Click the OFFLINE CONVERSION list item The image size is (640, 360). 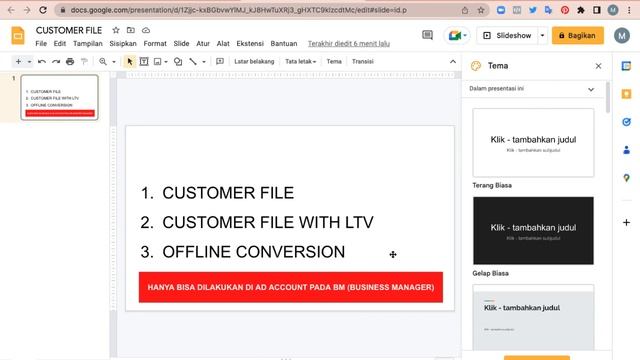(253, 252)
